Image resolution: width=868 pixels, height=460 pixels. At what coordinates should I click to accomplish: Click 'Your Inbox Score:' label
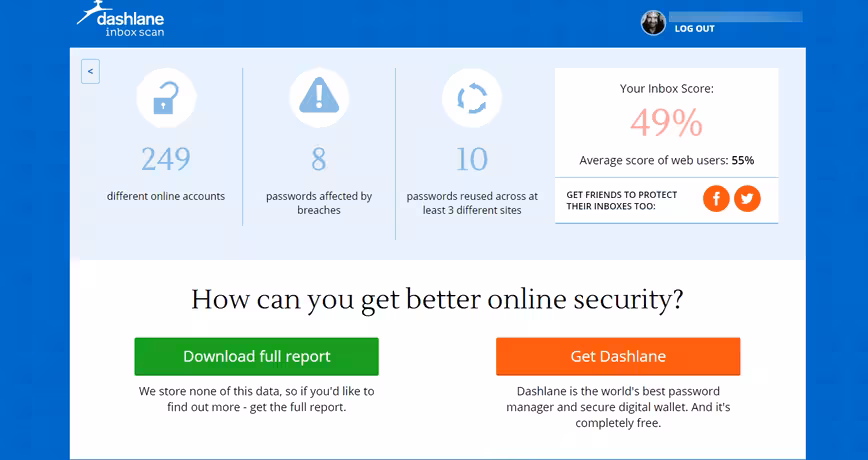click(666, 89)
